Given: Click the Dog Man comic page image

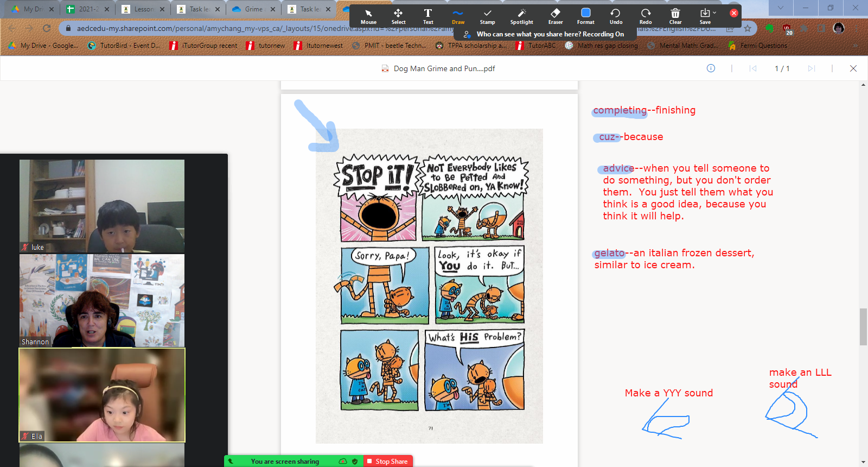Looking at the screenshot, I should pos(429,286).
